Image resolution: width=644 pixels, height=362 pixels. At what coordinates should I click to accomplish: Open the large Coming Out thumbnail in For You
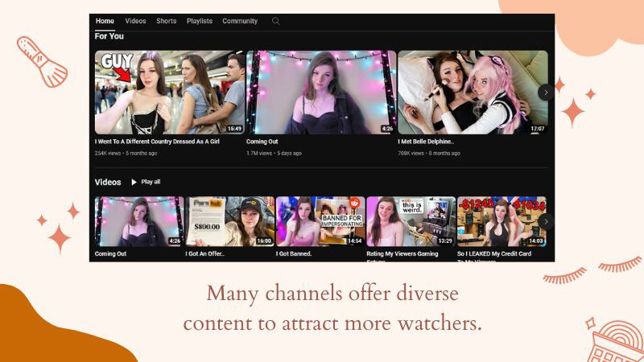[x=321, y=93]
